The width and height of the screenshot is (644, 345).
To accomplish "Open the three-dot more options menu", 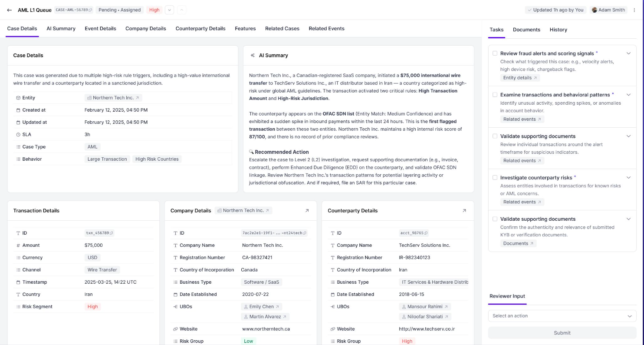I will [x=634, y=10].
